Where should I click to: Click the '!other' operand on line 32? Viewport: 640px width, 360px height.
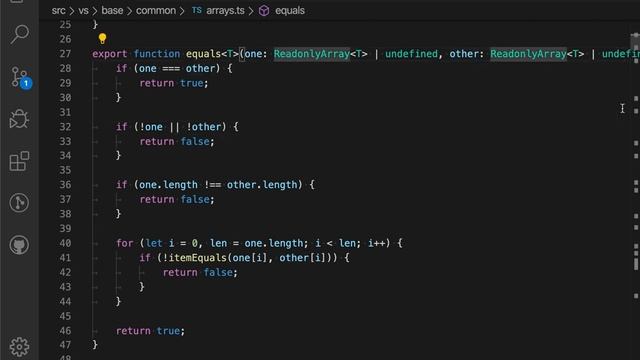pyautogui.click(x=204, y=127)
